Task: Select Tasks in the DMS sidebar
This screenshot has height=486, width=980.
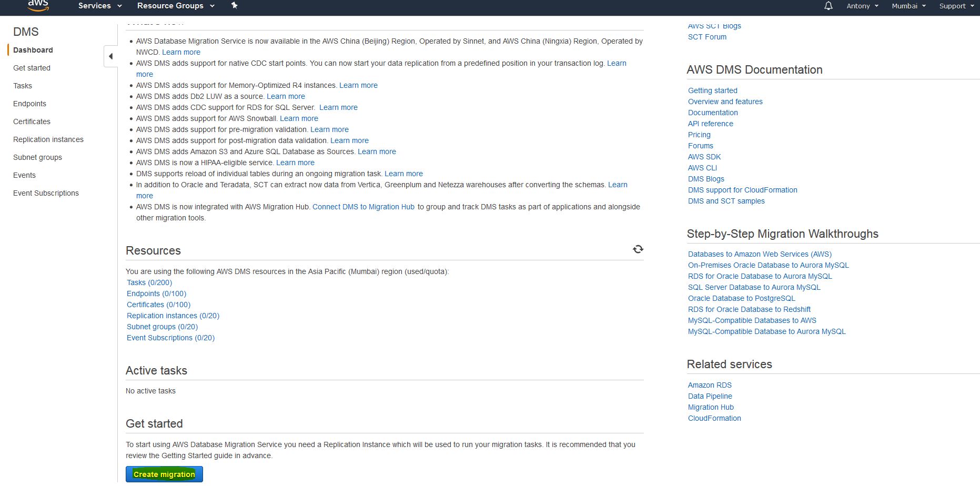Action: click(x=23, y=86)
